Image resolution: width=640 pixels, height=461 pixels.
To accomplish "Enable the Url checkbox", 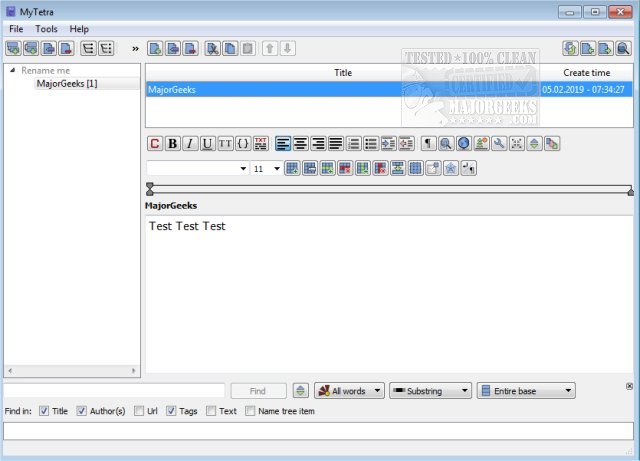I will [139, 411].
